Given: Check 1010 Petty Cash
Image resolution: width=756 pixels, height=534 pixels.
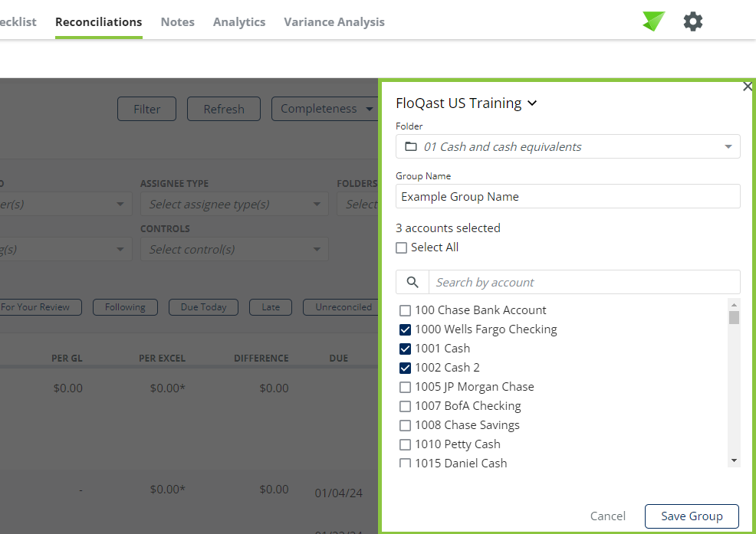Looking at the screenshot, I should [405, 445].
